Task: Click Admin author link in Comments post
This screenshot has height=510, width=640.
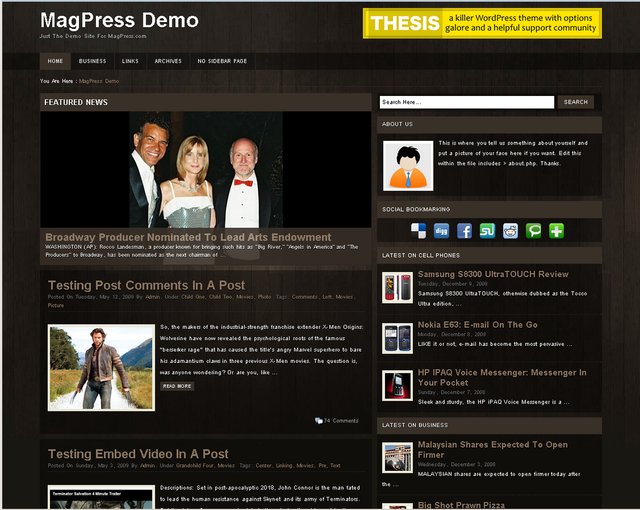Action: (153, 297)
